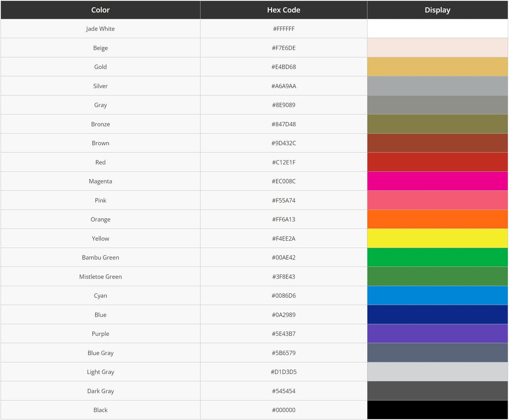Viewport: 509px width, 420px height.
Task: Select the Black name cell
Action: [101, 410]
